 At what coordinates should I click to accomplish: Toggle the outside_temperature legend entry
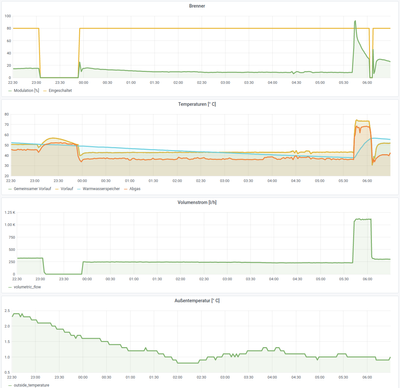[x=31, y=385]
